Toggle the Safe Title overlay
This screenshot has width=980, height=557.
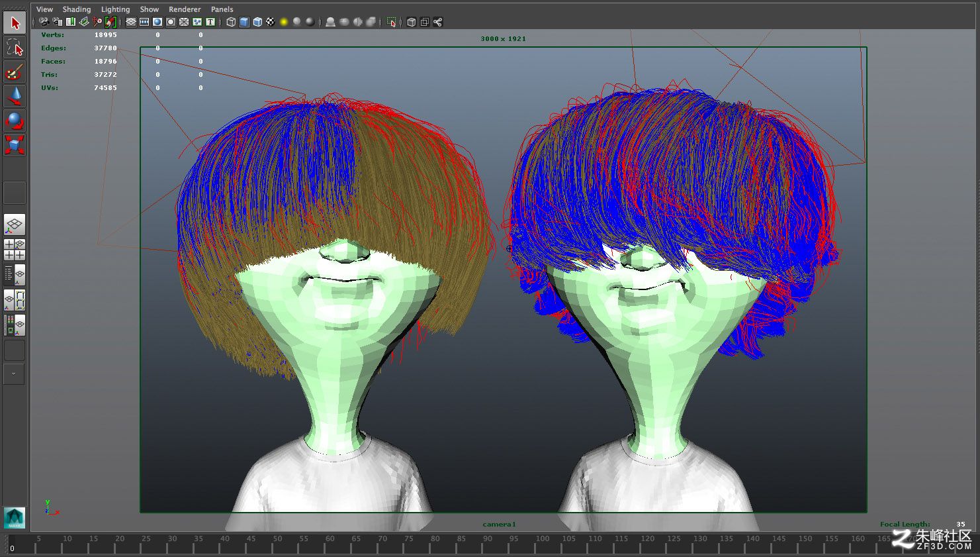pos(210,22)
